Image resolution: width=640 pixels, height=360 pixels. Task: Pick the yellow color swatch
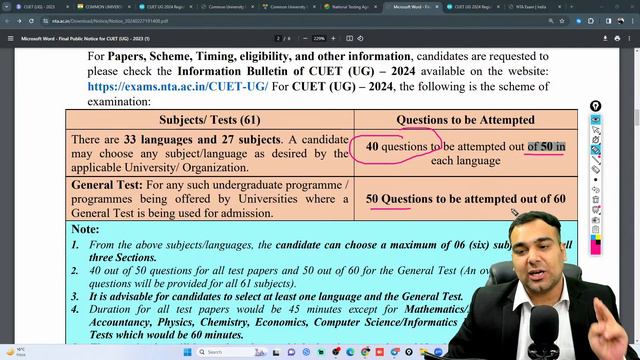click(x=598, y=237)
